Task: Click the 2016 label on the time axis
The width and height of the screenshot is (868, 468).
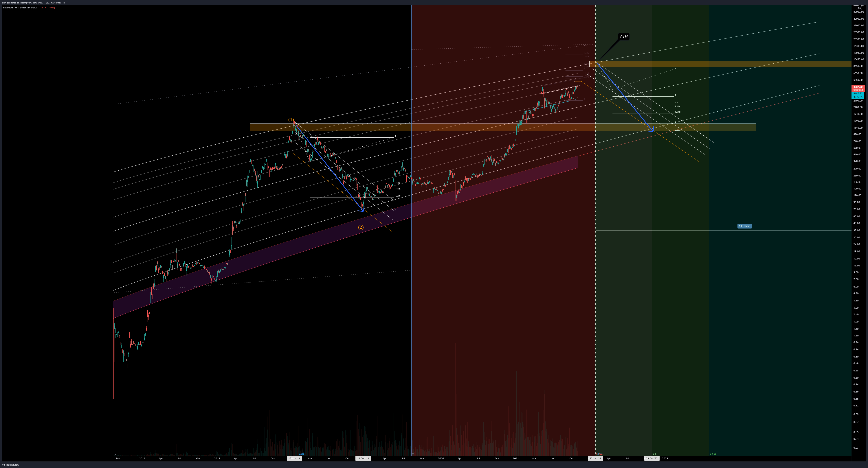Action: [x=142, y=458]
